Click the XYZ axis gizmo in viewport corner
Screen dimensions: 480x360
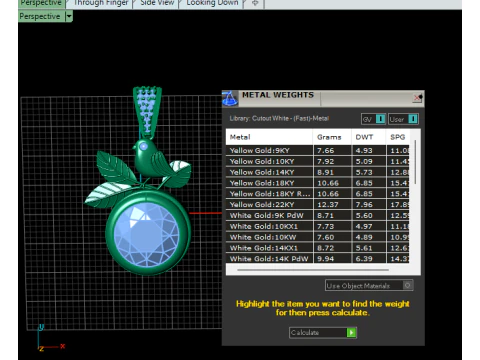click(50, 338)
